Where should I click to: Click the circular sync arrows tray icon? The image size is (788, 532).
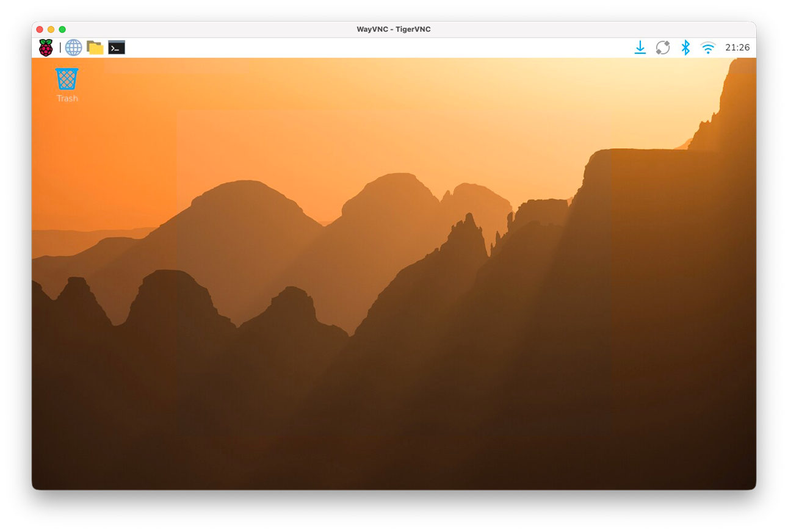(663, 48)
